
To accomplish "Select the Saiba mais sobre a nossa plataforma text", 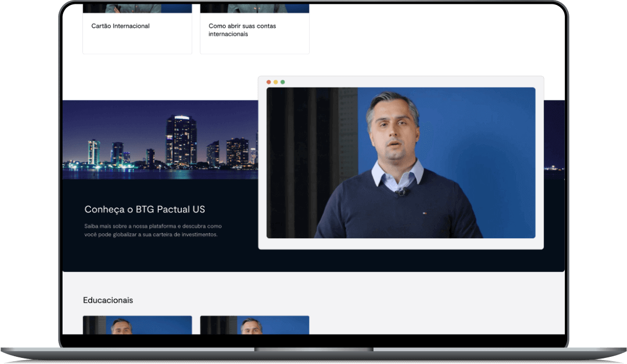I will point(153,230).
